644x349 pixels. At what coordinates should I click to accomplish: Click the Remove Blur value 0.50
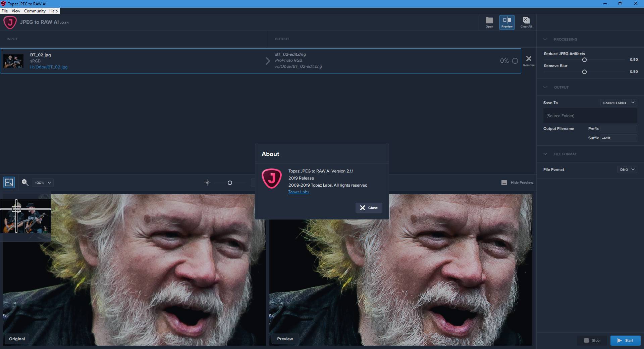(634, 71)
